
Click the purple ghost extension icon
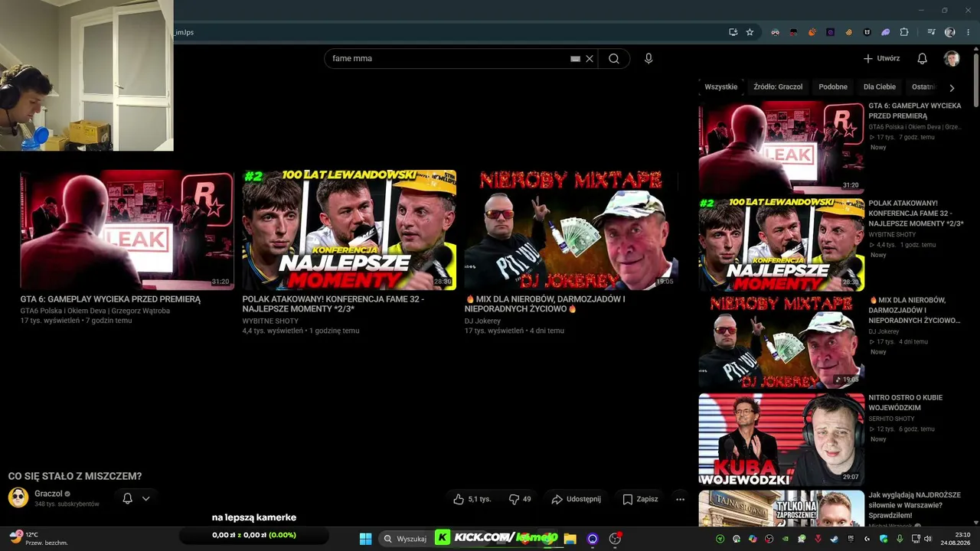pyautogui.click(x=886, y=32)
